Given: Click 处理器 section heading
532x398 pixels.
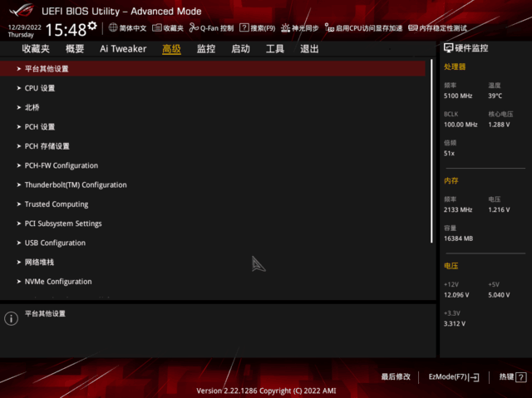Looking at the screenshot, I should [x=455, y=66].
